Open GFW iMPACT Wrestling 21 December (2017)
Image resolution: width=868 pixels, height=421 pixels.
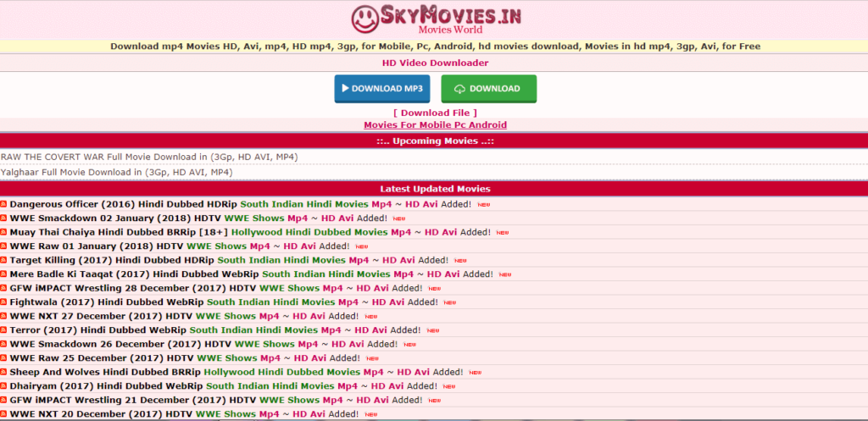pyautogui.click(x=133, y=400)
